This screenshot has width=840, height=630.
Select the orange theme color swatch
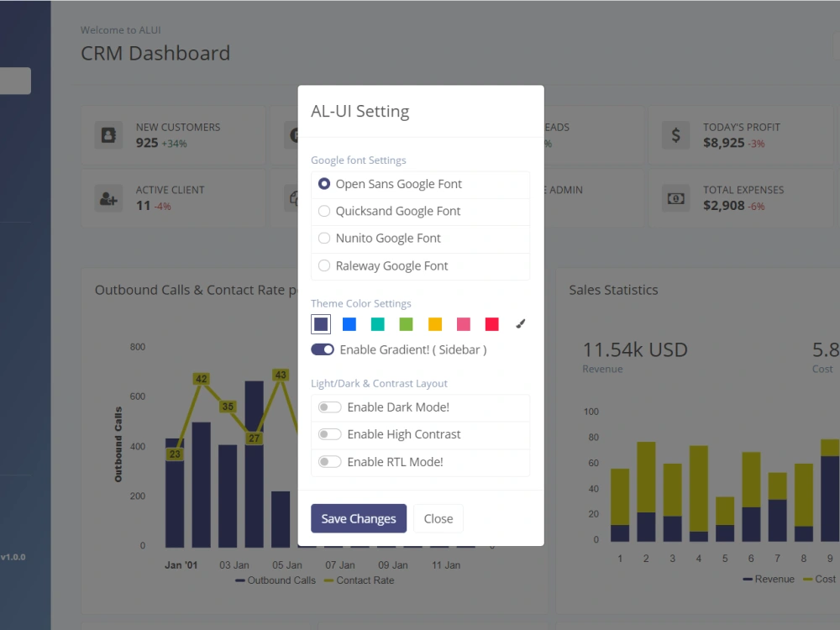pos(435,324)
